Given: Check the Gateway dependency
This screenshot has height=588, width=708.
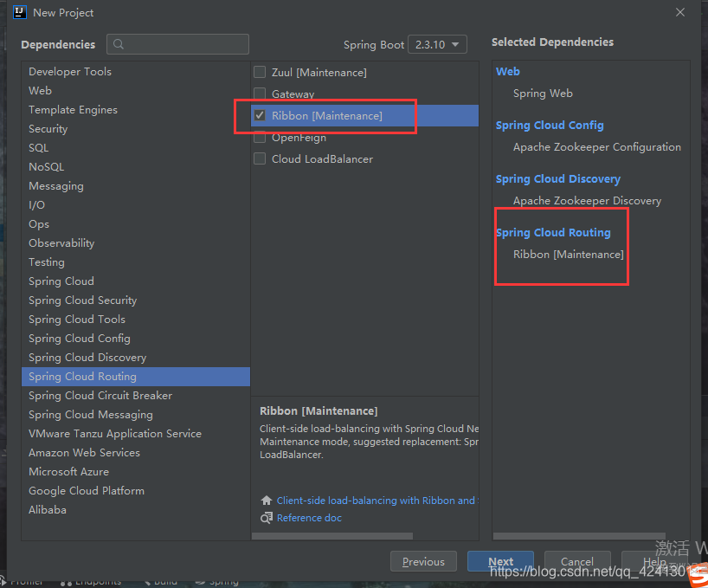Looking at the screenshot, I should point(260,94).
